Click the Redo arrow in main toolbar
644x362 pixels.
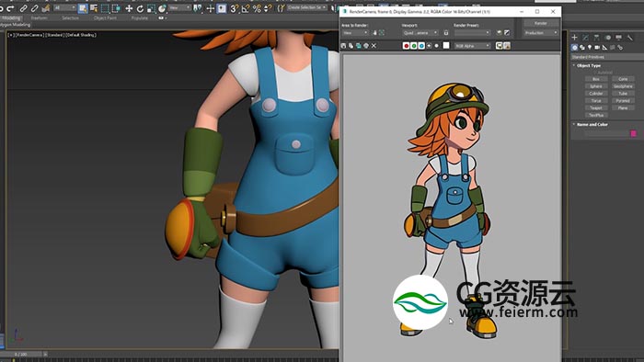(x=11, y=7)
